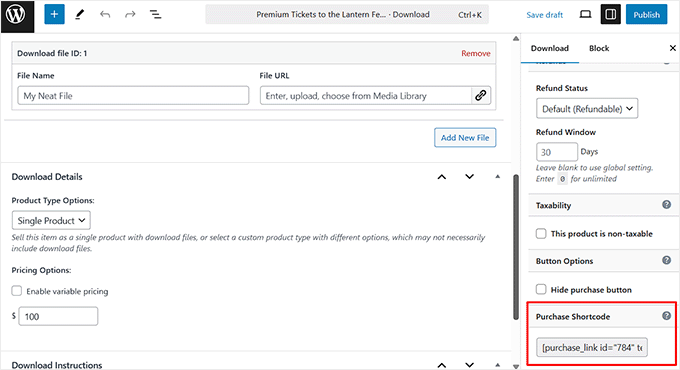Click the Pricing Options label
Image resolution: width=680 pixels, height=370 pixels.
(41, 270)
